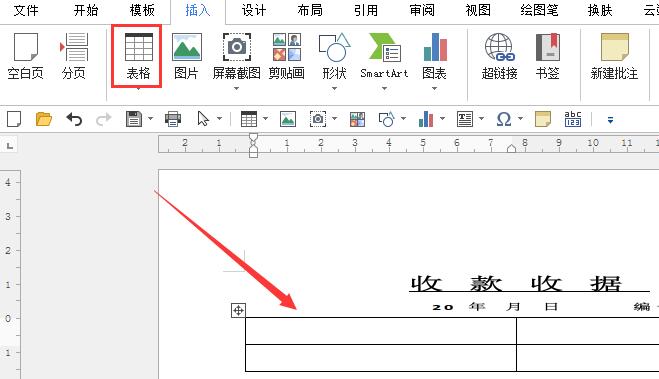This screenshot has height=379, width=659.
Task: Insert a page break (分页)
Action: (74, 56)
